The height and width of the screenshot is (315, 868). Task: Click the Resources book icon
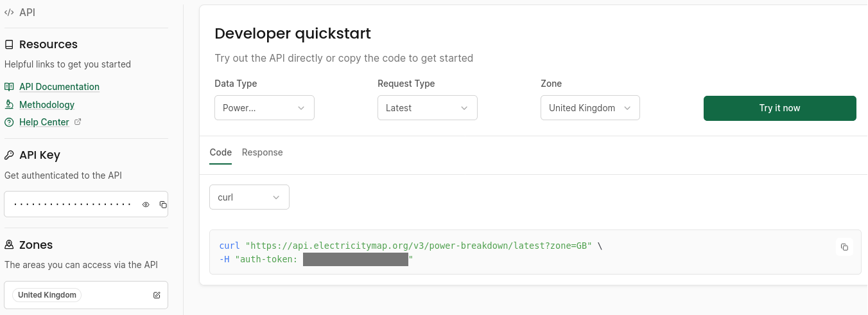[9, 44]
